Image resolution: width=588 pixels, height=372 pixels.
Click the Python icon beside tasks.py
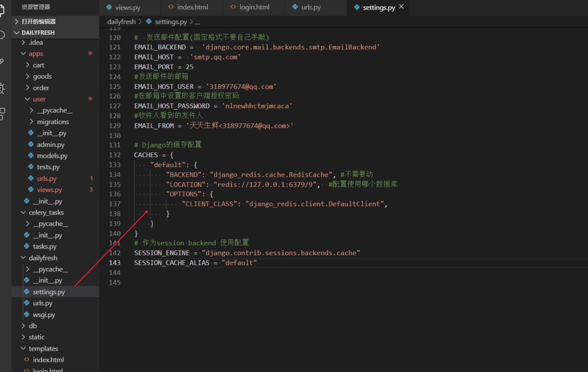click(x=27, y=246)
